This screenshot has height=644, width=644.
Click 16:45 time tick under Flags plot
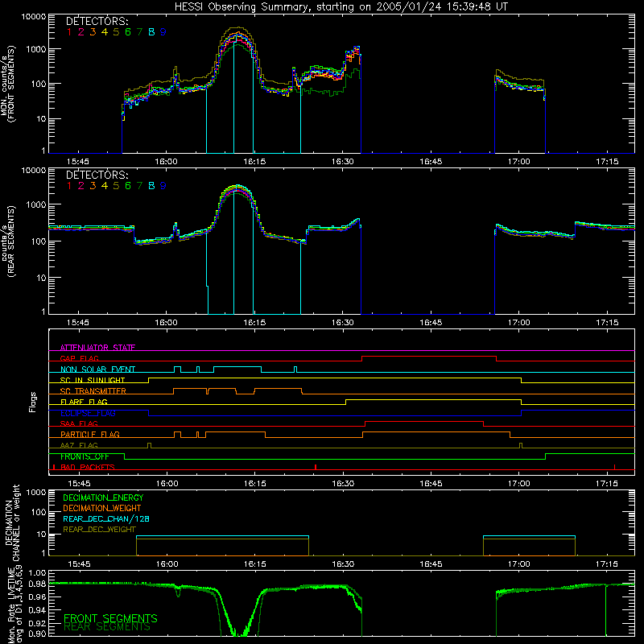coord(431,484)
